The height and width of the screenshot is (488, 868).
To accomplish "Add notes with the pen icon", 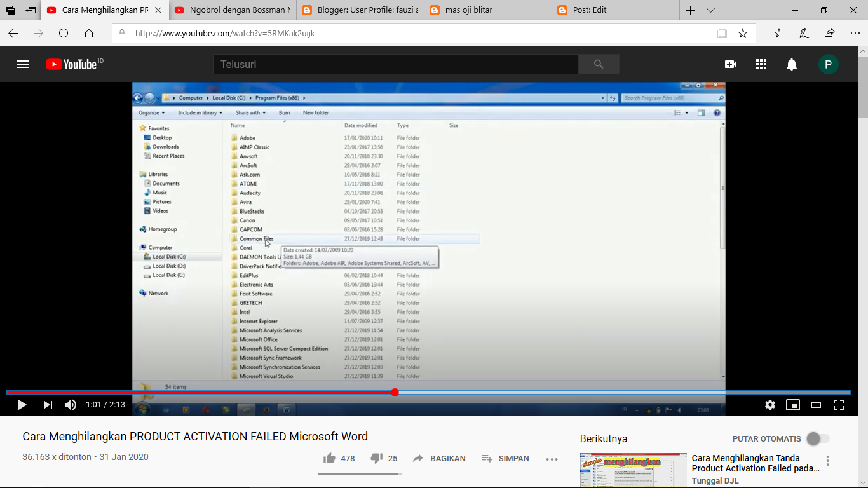I will coord(804,33).
